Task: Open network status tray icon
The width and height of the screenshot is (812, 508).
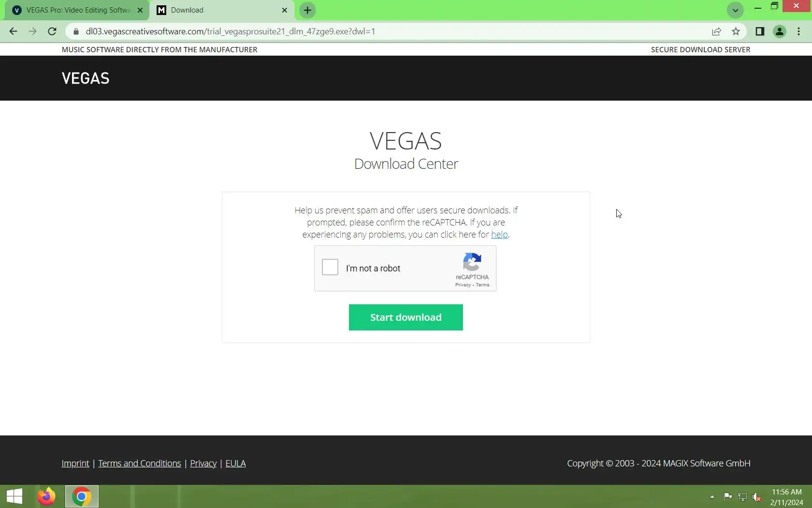Action: click(742, 497)
